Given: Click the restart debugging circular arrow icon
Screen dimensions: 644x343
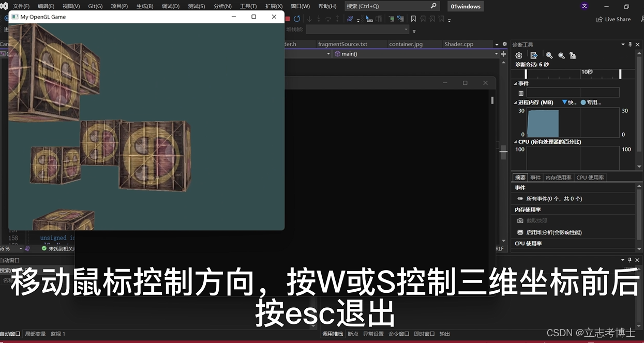Looking at the screenshot, I should 296,19.
